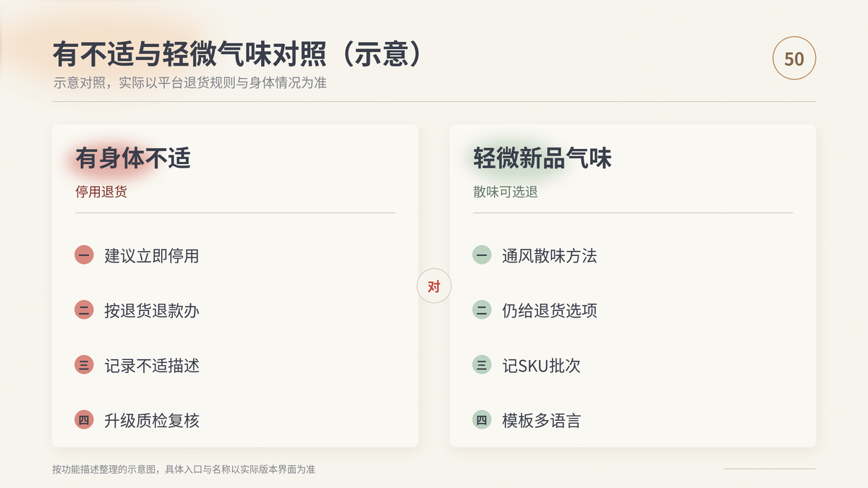Image resolution: width=868 pixels, height=488 pixels.
Task: Click the page number badge 50
Action: click(794, 58)
